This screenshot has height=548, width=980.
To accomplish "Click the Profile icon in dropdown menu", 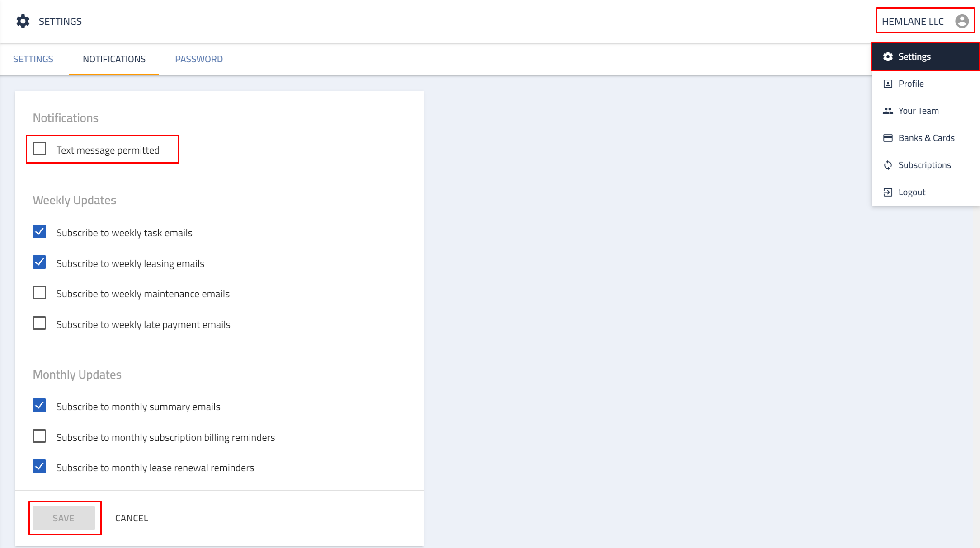I will [888, 84].
